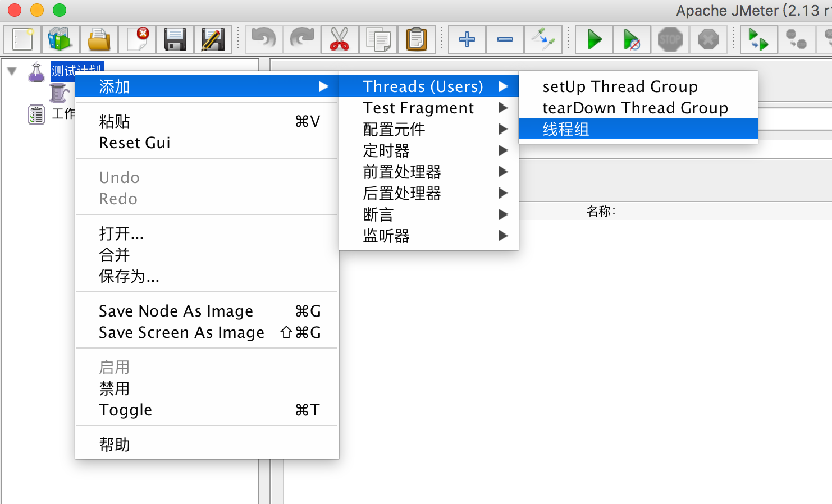Open the Templates icon in toolbar
The image size is (832, 504).
[60, 40]
